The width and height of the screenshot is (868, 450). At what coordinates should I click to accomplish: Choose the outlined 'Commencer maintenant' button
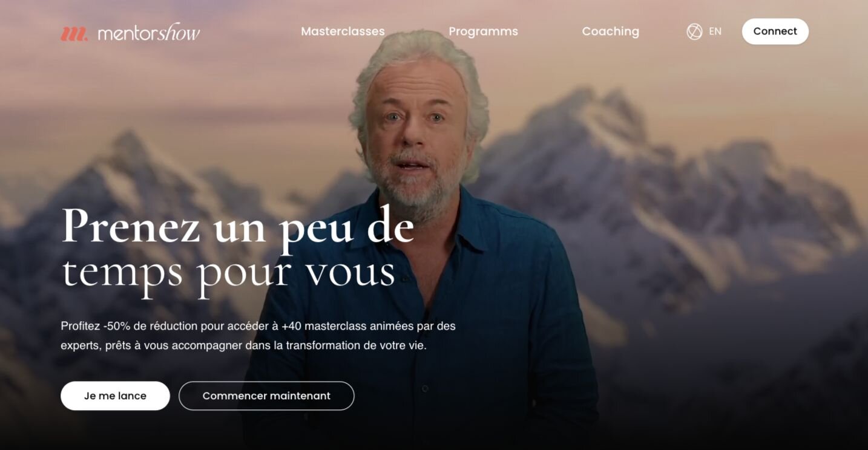click(266, 396)
